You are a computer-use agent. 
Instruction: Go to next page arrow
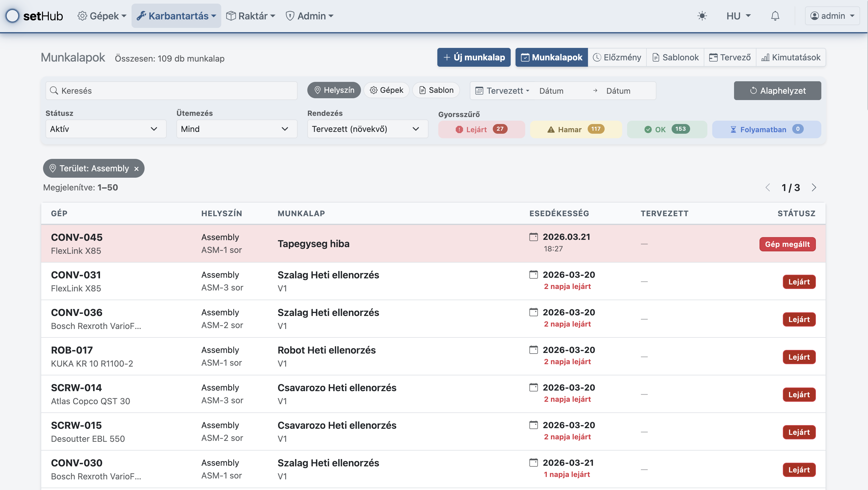pos(814,187)
